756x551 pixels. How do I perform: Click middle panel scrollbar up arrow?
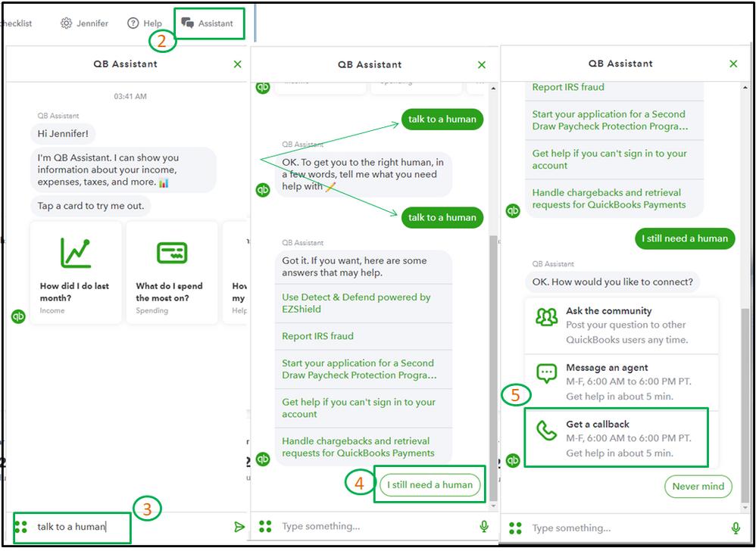(x=492, y=89)
